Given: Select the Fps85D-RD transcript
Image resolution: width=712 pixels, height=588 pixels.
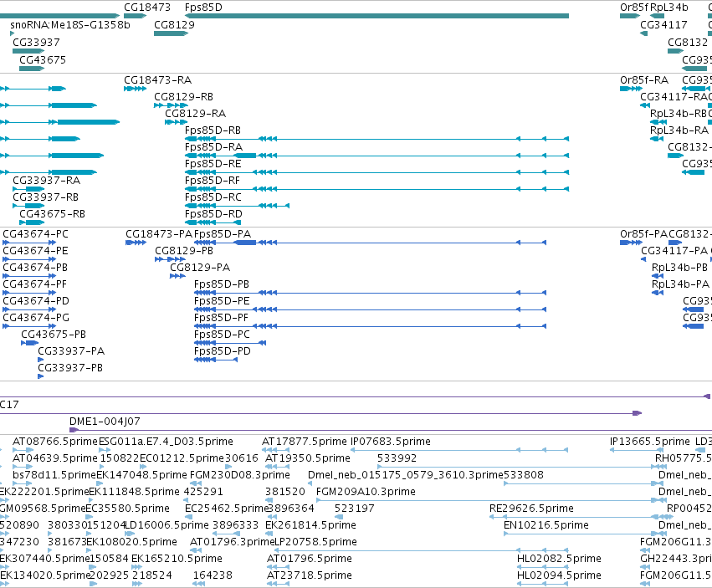Looking at the screenshot, I should click(x=213, y=222).
